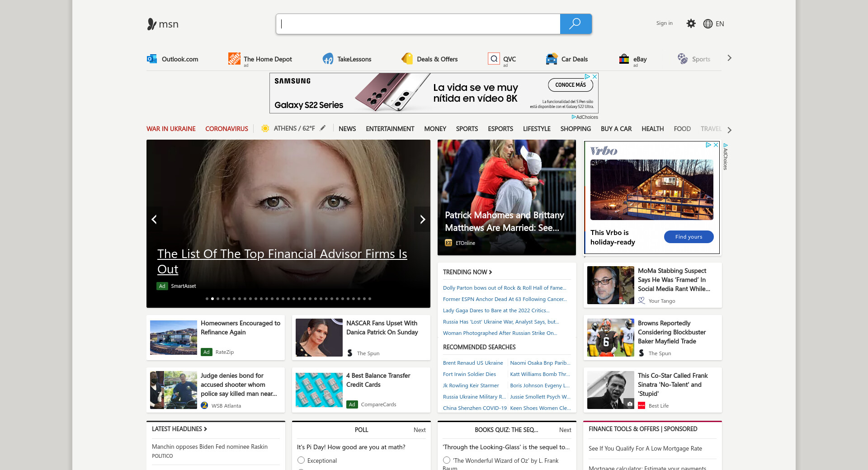Screen dimensions: 868x470
Task: Show next slide in the featured carousel
Action: [x=422, y=219]
